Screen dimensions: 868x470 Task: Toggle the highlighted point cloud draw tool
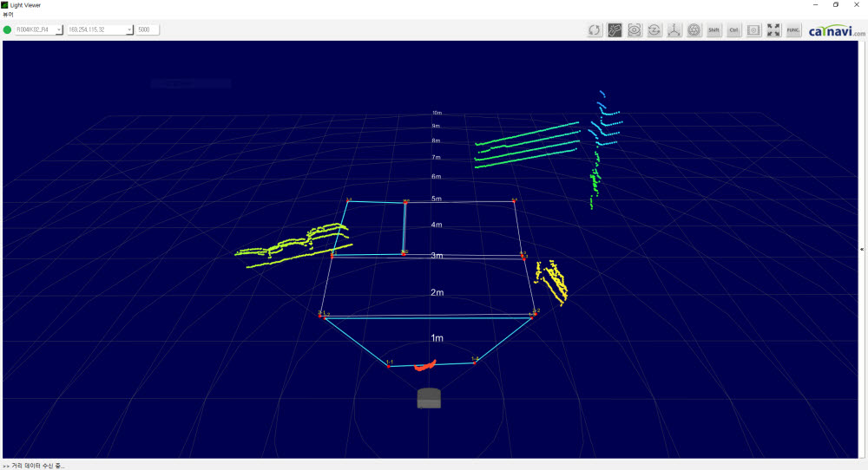click(x=615, y=30)
